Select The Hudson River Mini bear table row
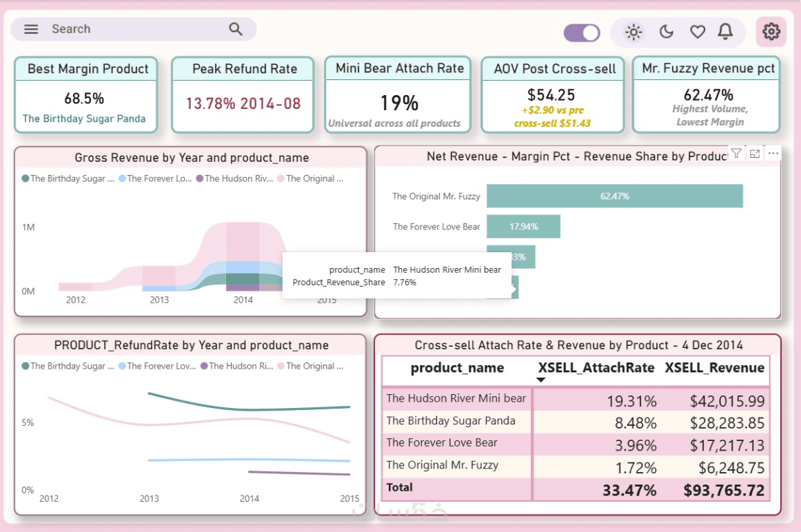This screenshot has height=532, width=801. tap(576, 399)
